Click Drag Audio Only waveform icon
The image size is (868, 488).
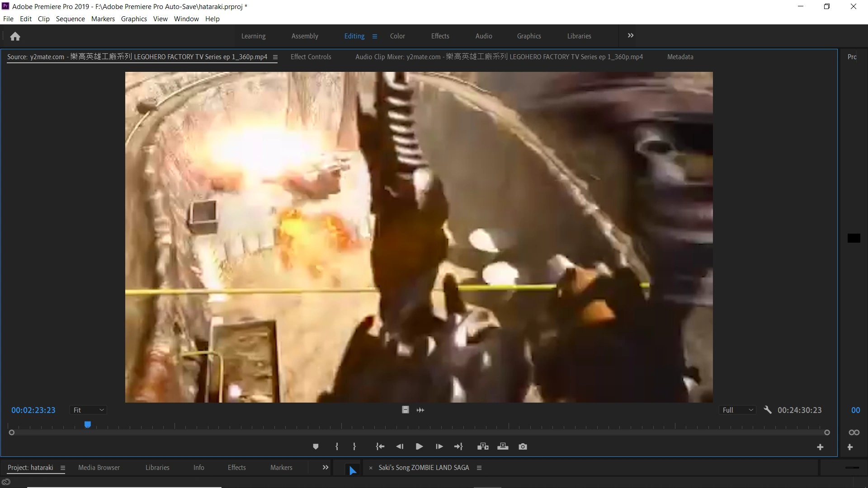click(x=420, y=410)
